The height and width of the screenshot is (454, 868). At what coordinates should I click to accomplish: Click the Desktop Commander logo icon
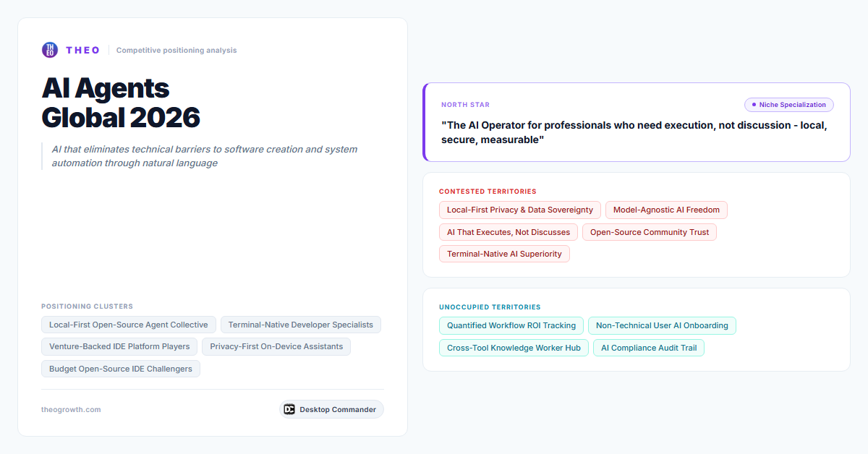pyautogui.click(x=289, y=409)
